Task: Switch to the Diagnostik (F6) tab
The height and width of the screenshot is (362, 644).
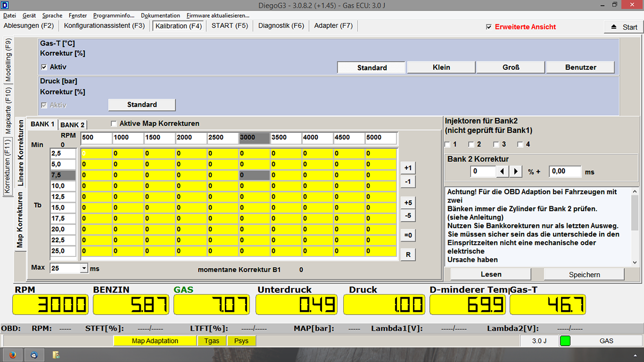Action: click(x=281, y=26)
